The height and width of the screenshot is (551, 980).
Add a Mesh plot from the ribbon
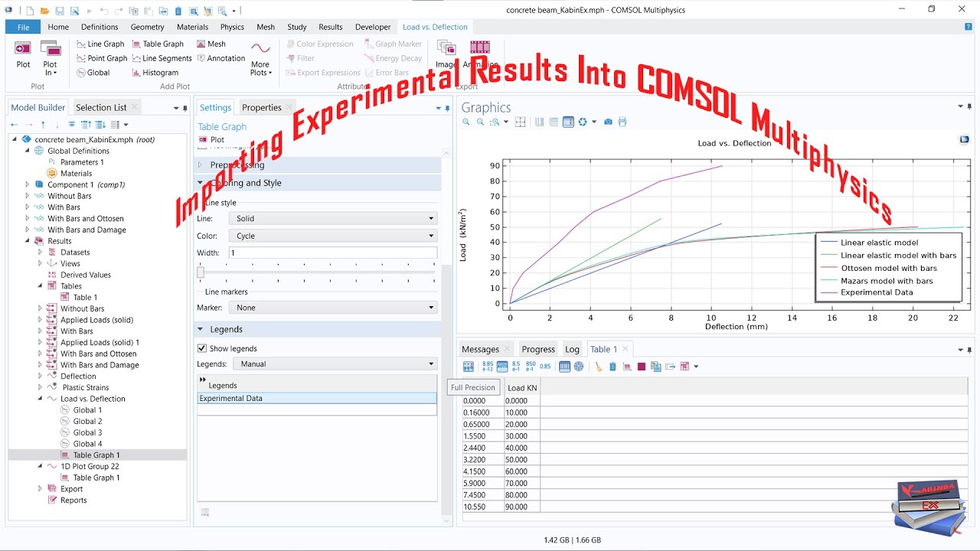click(x=211, y=44)
